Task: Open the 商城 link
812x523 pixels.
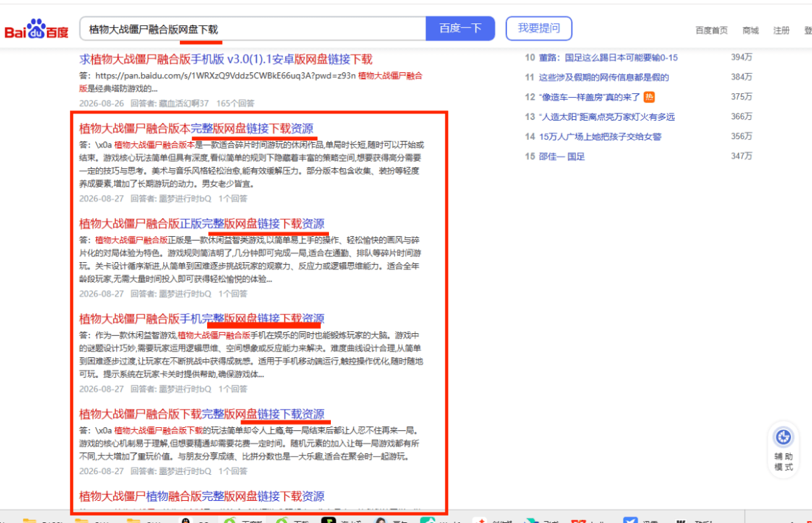Action: click(750, 30)
